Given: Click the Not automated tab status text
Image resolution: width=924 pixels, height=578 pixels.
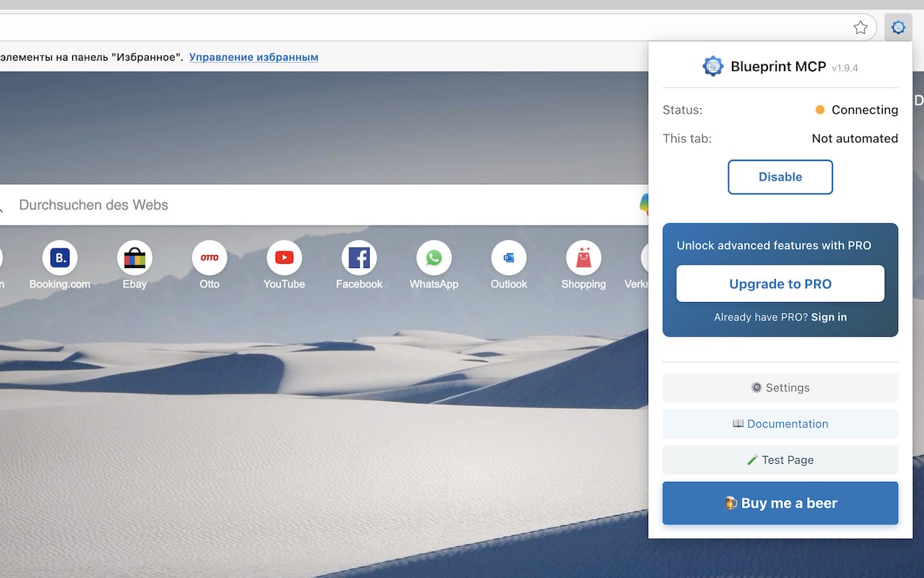Looking at the screenshot, I should point(855,139).
